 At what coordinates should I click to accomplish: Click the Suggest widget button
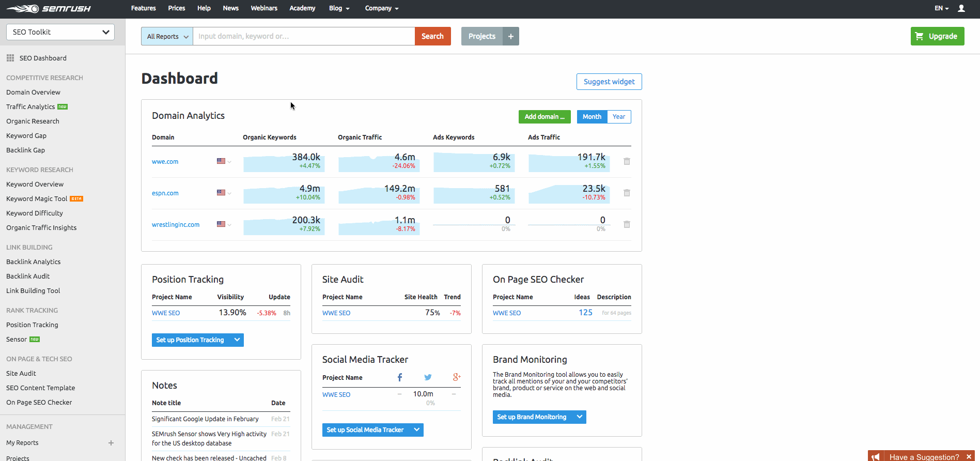609,82
